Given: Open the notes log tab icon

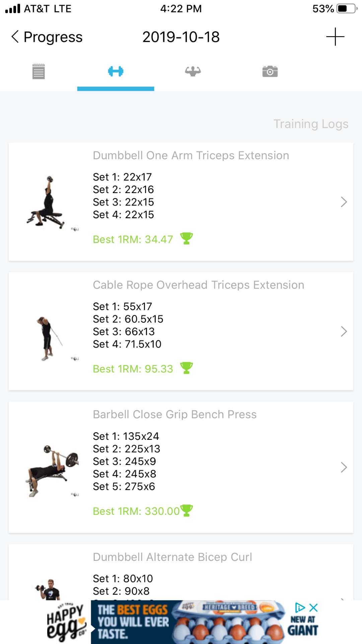Looking at the screenshot, I should click(x=39, y=71).
